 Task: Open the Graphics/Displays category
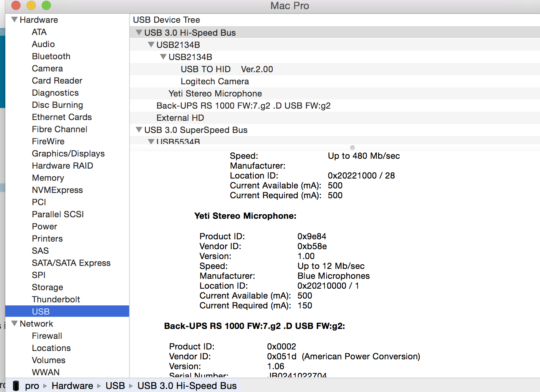[x=68, y=153]
